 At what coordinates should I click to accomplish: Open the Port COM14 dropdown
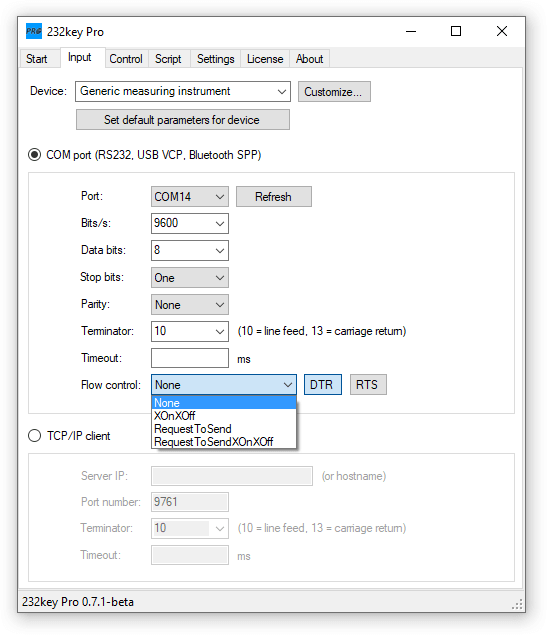pos(189,196)
